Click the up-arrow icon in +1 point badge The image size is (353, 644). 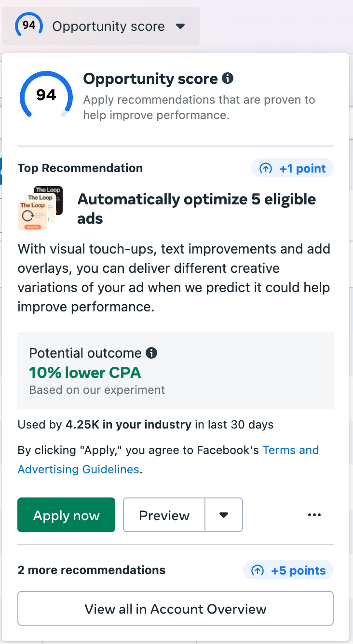click(x=266, y=169)
